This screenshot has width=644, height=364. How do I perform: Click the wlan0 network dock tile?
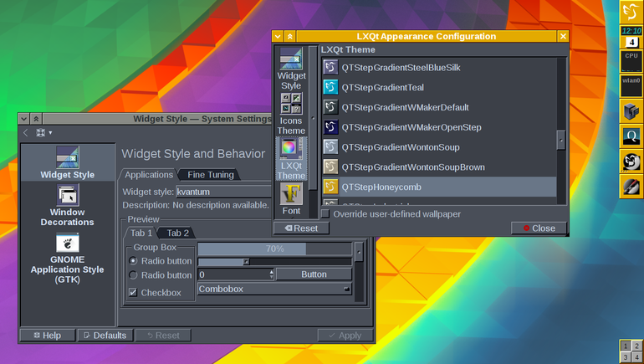point(631,86)
